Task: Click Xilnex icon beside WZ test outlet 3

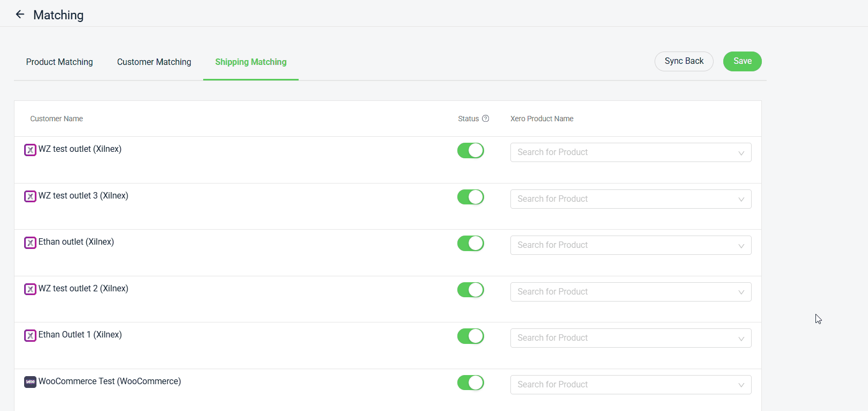Action: click(31, 196)
